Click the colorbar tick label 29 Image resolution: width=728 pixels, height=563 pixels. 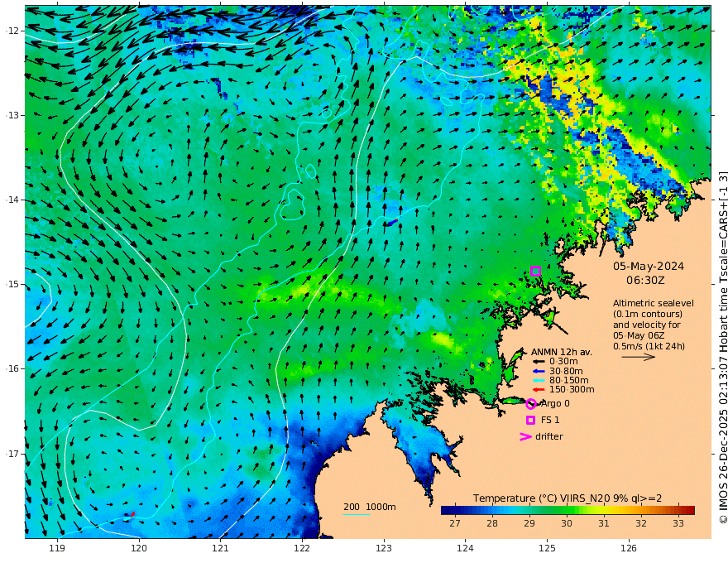pos(529,523)
